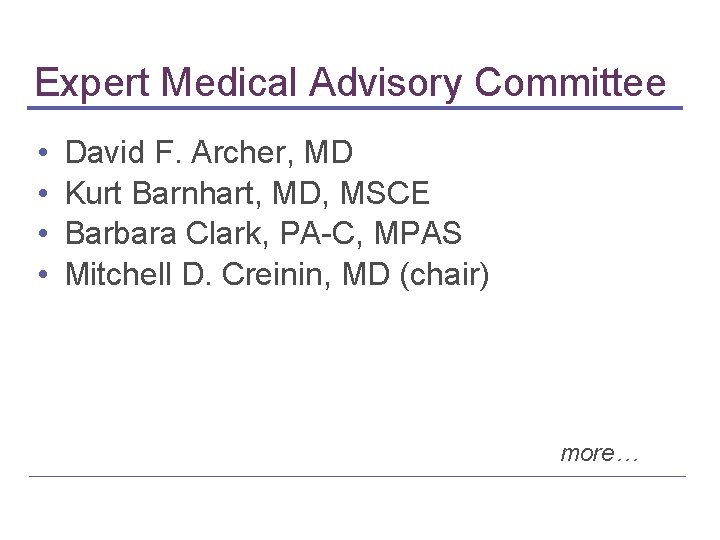Click the bullet before Mitchell D. Creinin
The width and height of the screenshot is (720, 540).
click(x=37, y=275)
